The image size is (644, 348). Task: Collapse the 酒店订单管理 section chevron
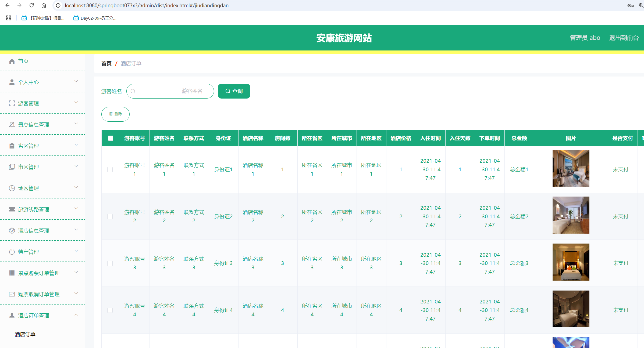click(76, 315)
